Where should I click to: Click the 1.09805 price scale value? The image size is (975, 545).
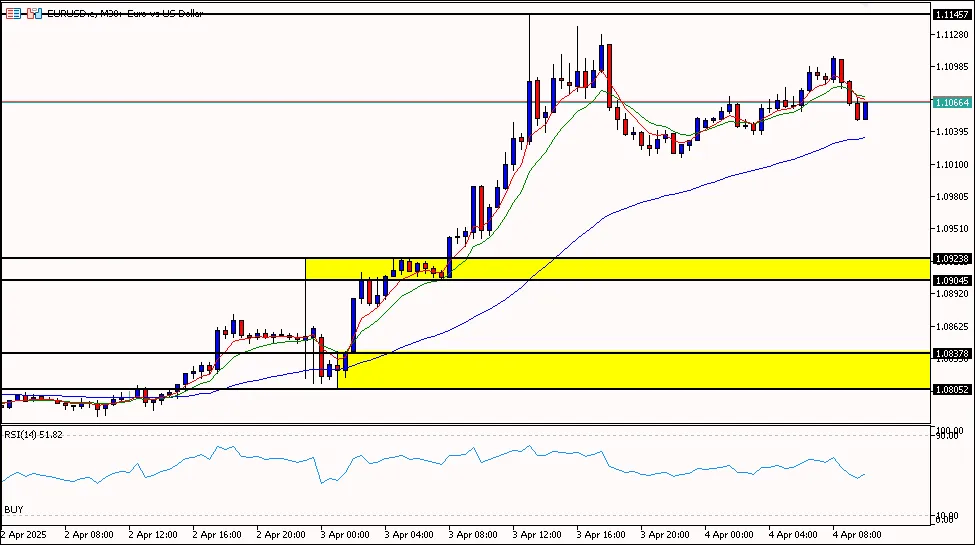(x=952, y=197)
